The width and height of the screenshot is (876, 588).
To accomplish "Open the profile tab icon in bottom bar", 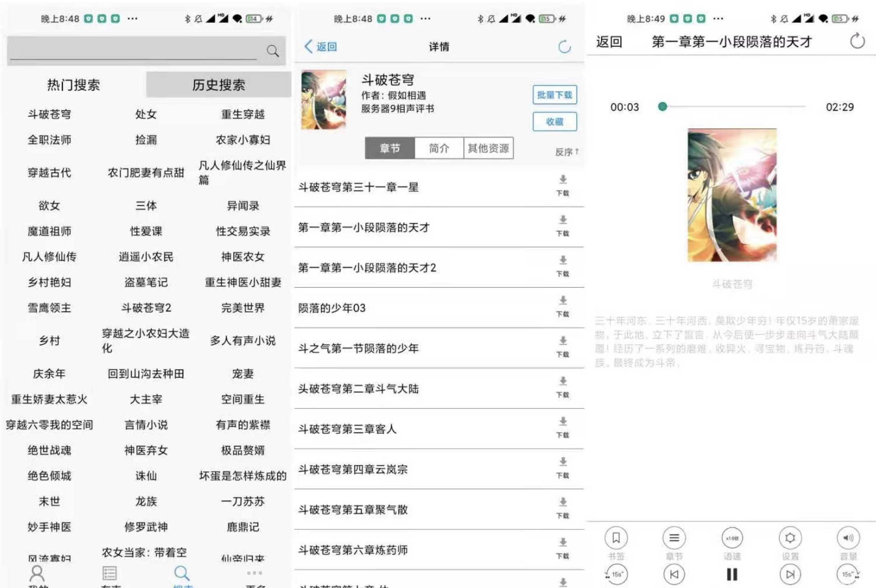I will point(37,573).
